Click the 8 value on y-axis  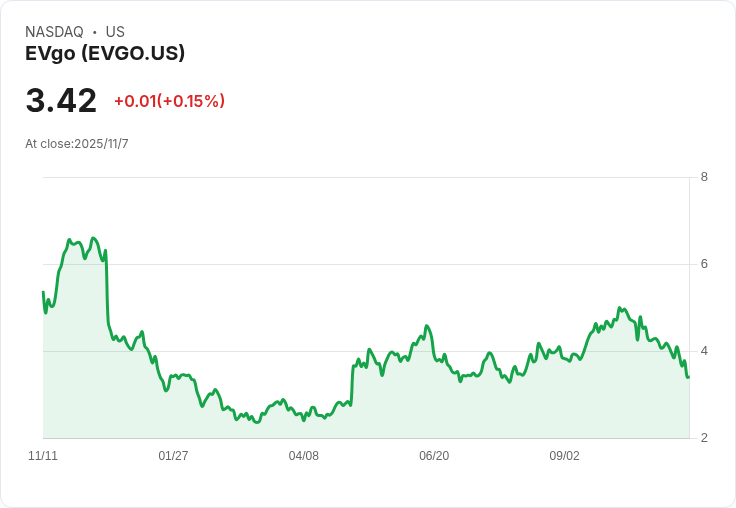(x=705, y=178)
